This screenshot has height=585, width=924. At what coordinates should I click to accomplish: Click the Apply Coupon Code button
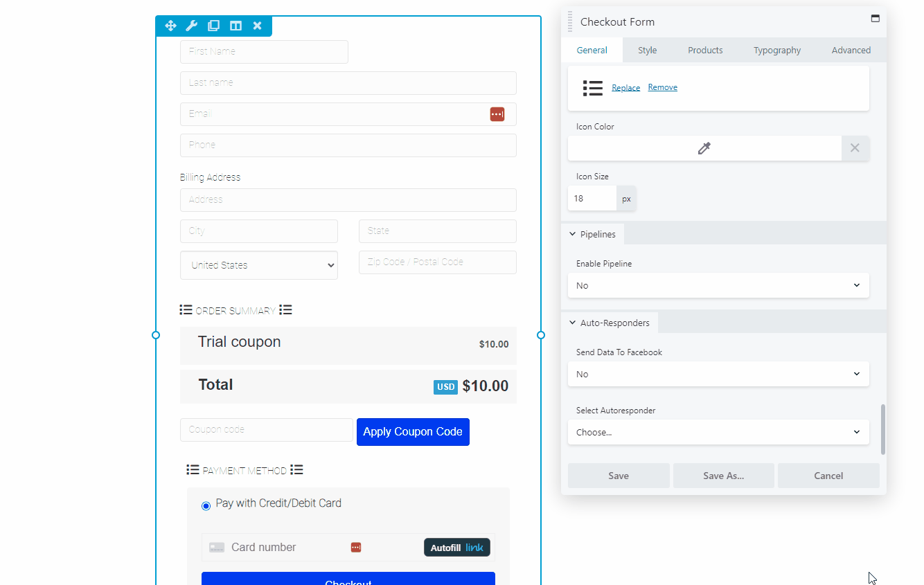pos(413,432)
